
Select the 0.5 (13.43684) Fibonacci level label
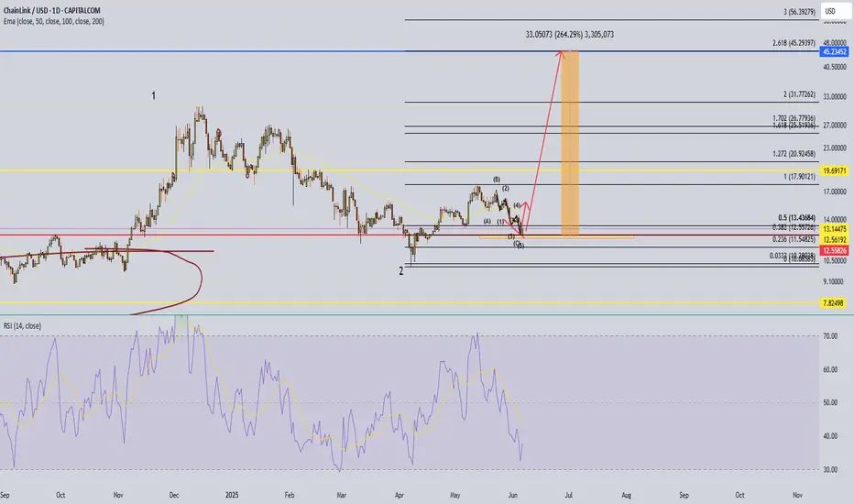pos(796,217)
